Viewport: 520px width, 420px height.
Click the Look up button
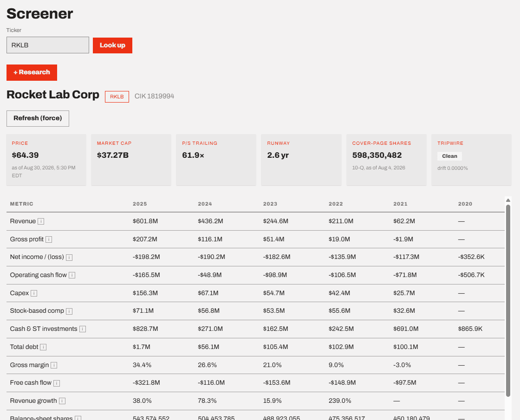(x=112, y=45)
